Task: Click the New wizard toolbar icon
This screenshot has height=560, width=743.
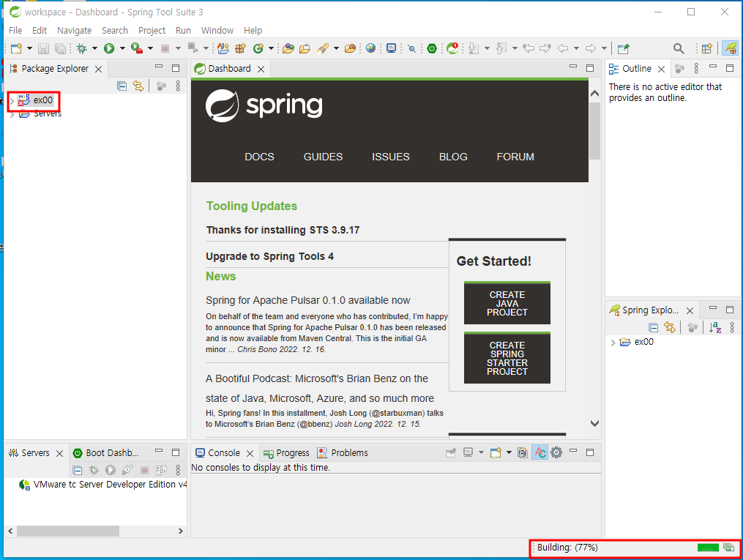Action: pyautogui.click(x=17, y=48)
